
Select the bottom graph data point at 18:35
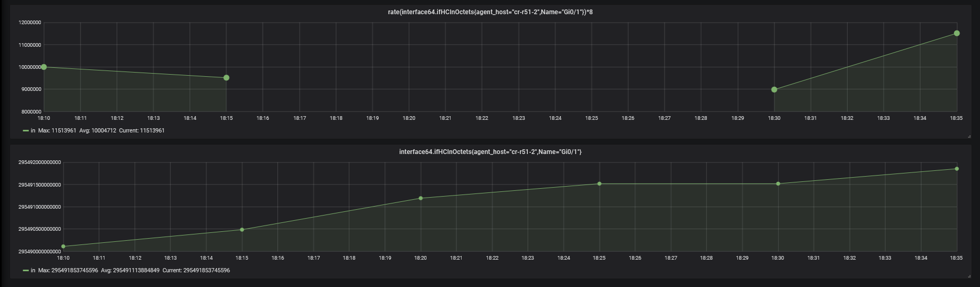click(x=957, y=169)
